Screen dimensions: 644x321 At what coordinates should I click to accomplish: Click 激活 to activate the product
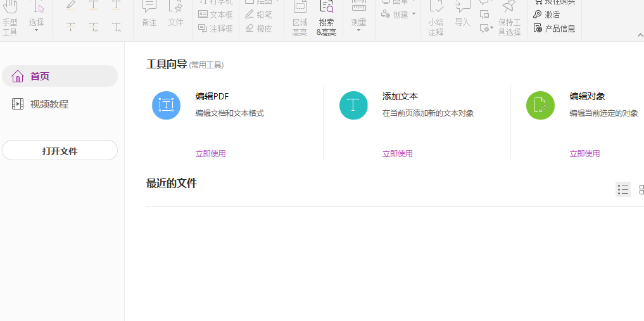pos(546,15)
